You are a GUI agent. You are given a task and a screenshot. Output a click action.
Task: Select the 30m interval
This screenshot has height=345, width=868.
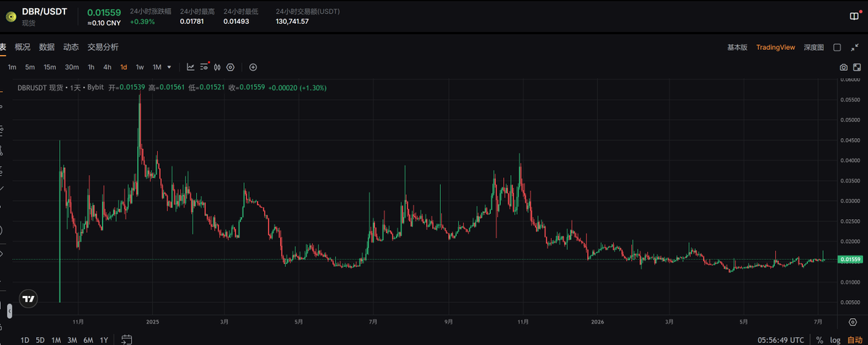point(72,67)
